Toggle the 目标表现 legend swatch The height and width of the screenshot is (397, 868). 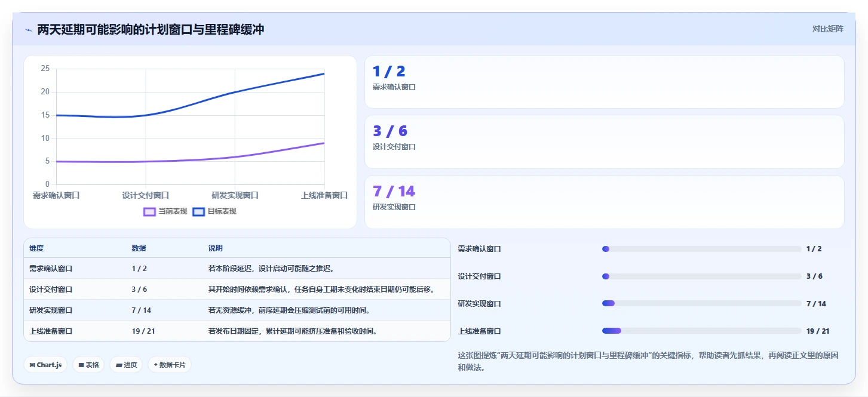(x=198, y=211)
